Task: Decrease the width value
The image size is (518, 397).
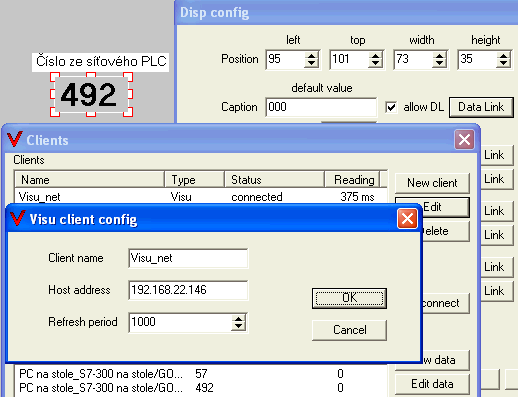Action: pos(439,64)
